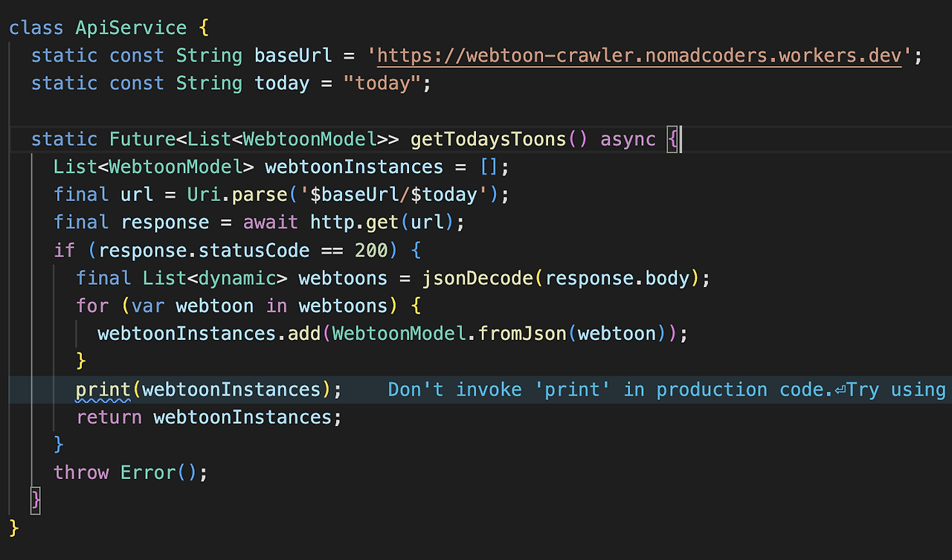The height and width of the screenshot is (560, 952).
Task: Click the closing brace of the class
Action: pos(13,527)
